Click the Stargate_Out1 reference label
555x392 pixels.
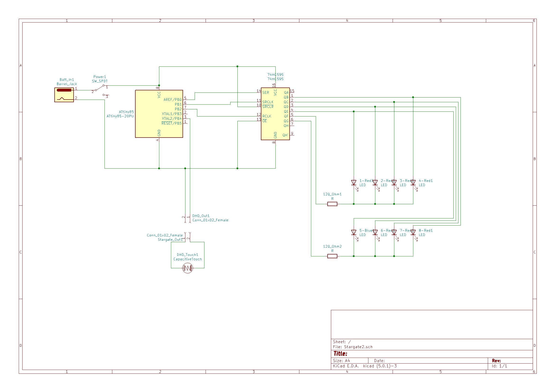170,240
